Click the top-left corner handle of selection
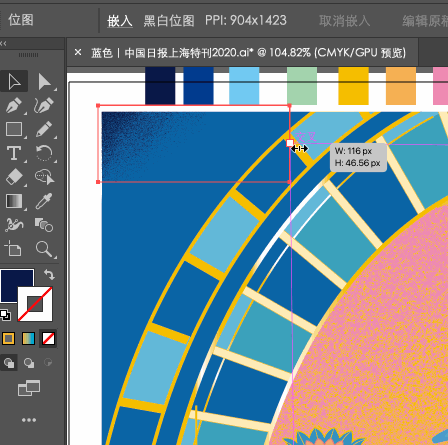 pos(98,106)
